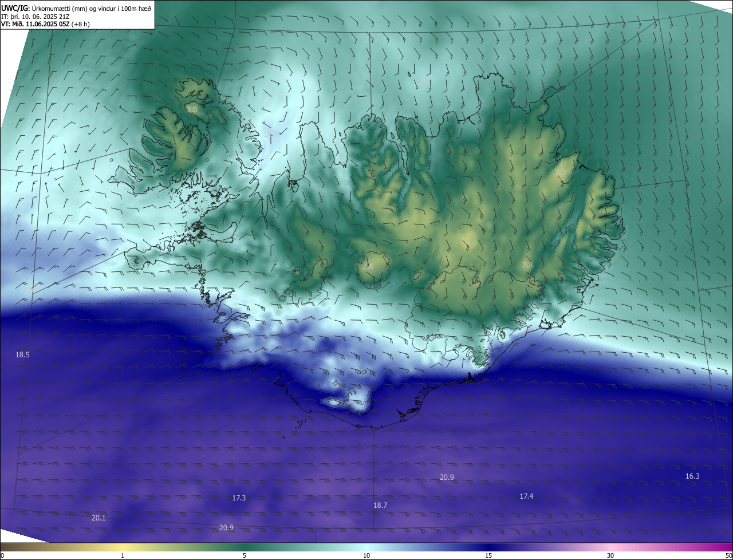This screenshot has height=560, width=733.
Task: Click the '1' tick label on the color scale
Action: pyautogui.click(x=123, y=555)
